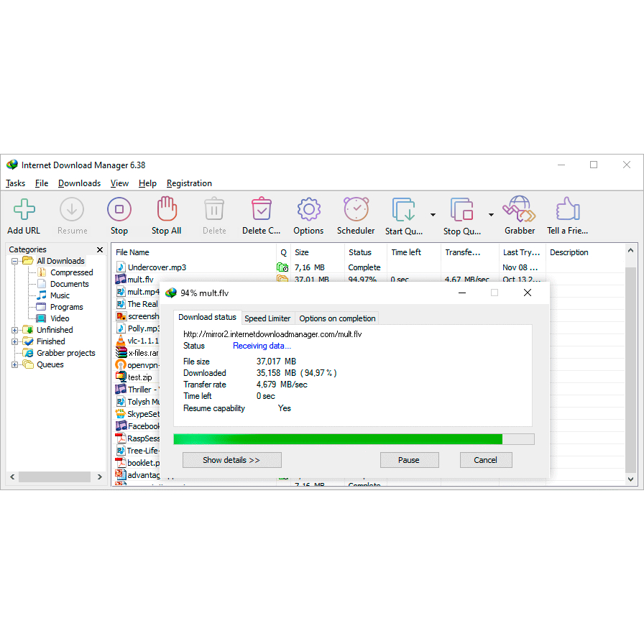Click the Categories horizontal scrollbar track
The height and width of the screenshot is (644, 644).
tap(54, 477)
